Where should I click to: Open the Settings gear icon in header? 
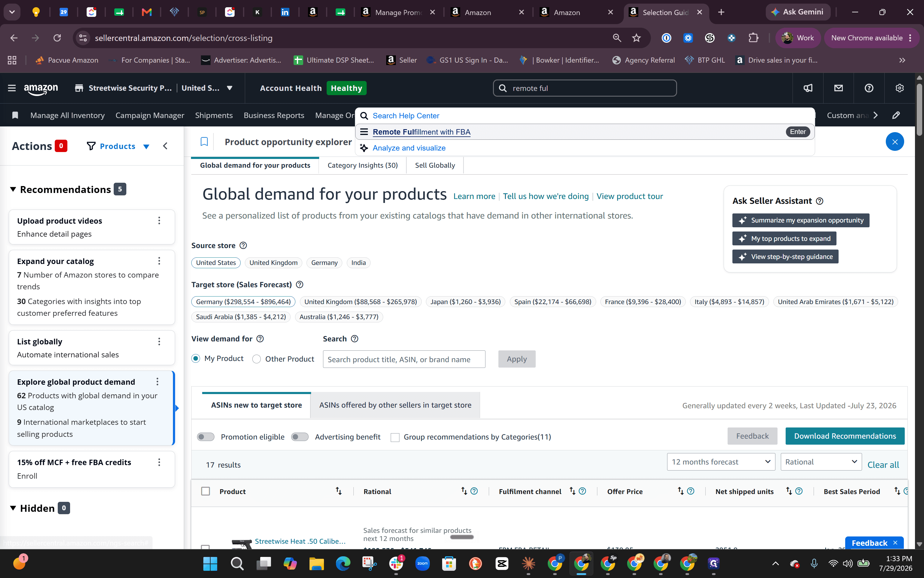900,88
